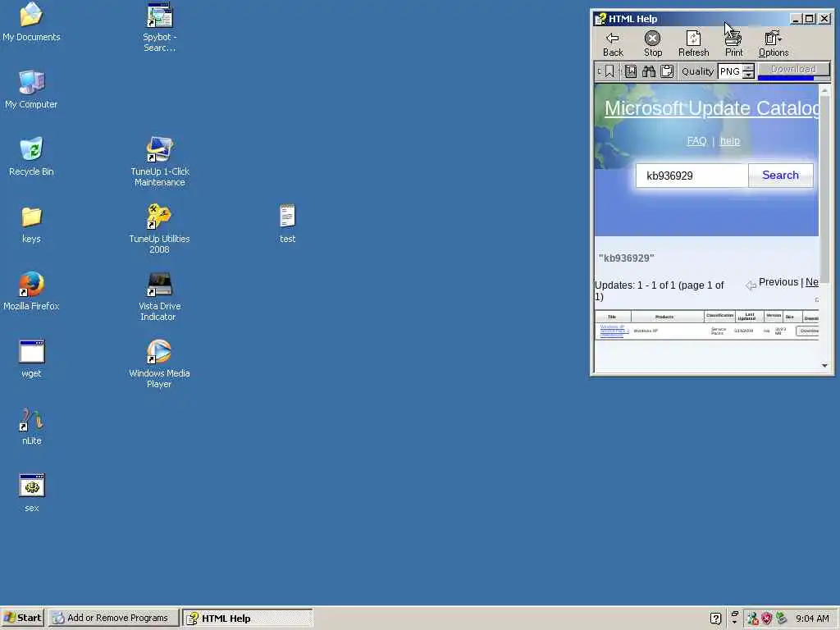Click the HTML Help title bar icon

coord(600,19)
